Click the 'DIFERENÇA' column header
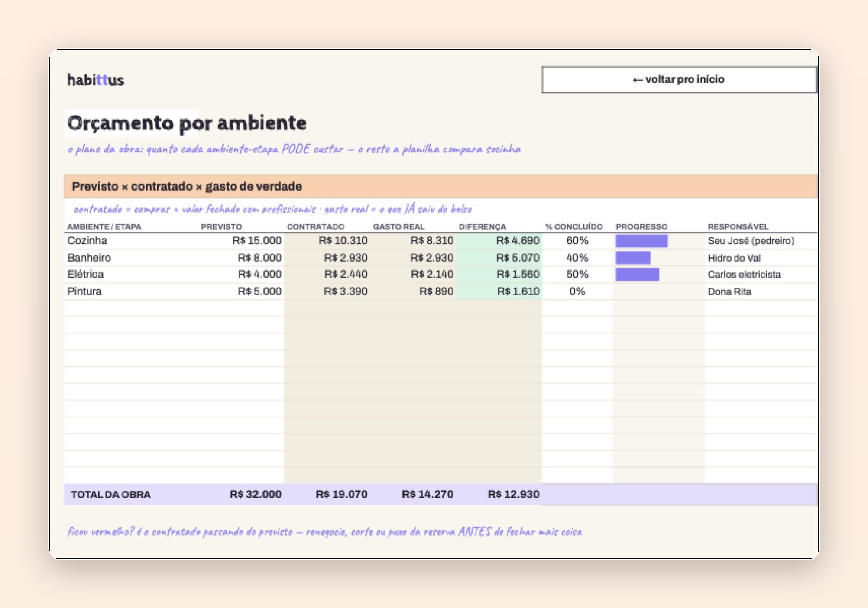868x608 pixels. point(483,227)
